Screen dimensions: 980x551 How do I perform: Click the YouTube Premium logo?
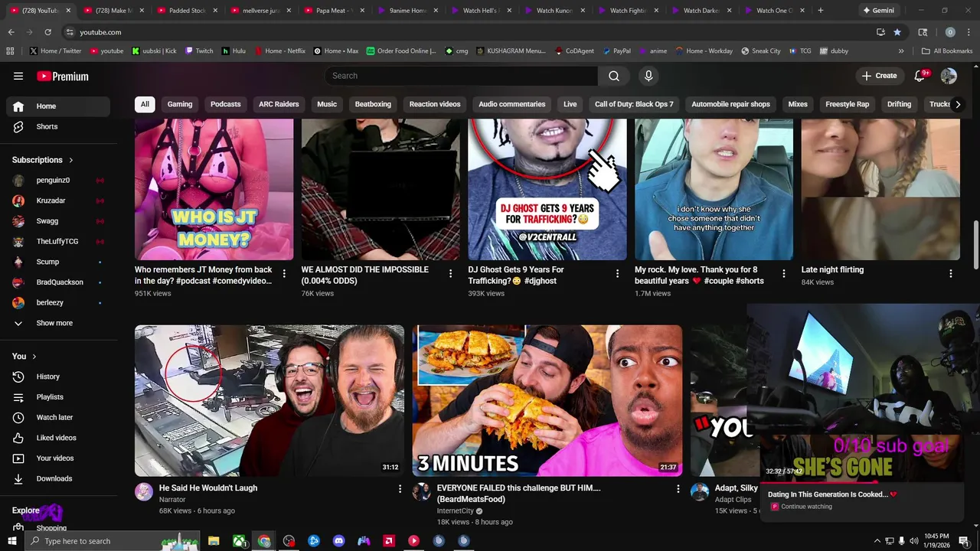point(63,77)
